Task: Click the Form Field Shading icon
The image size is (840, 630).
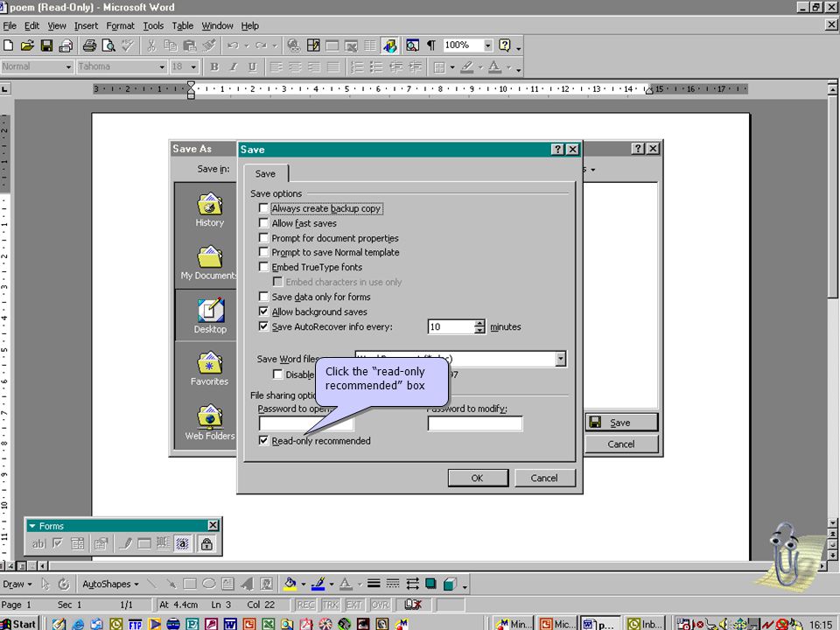Action: [x=183, y=544]
